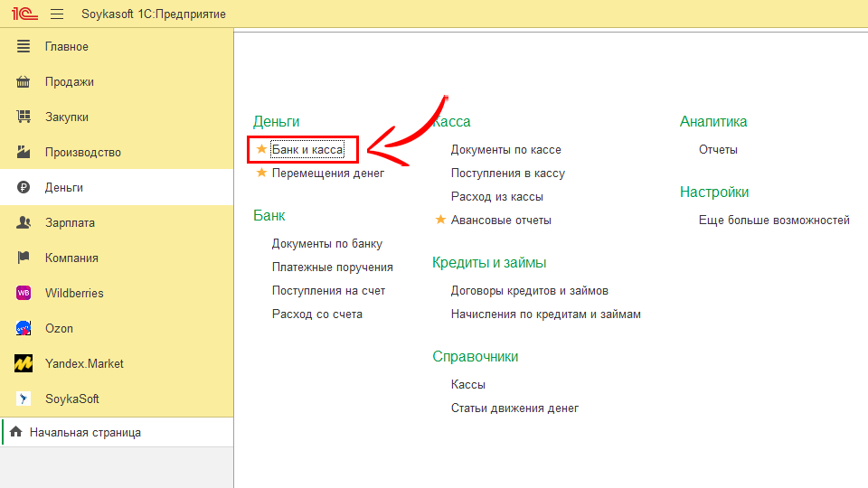
Task: Click the SoykaSoft bird icon
Action: 24,399
